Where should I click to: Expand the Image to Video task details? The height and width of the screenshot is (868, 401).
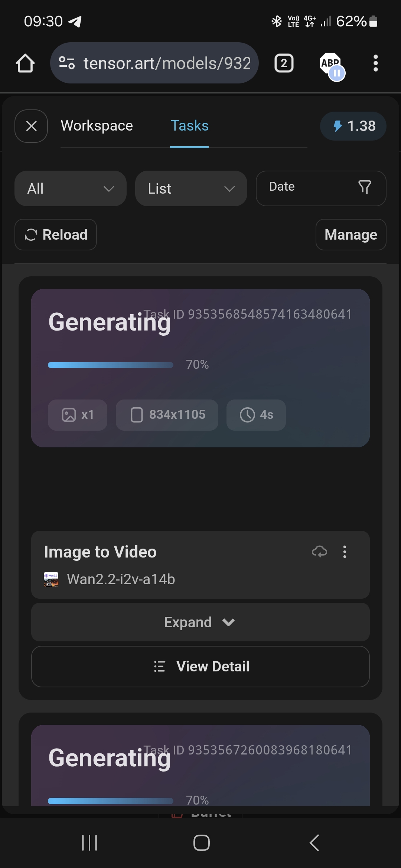coord(200,622)
